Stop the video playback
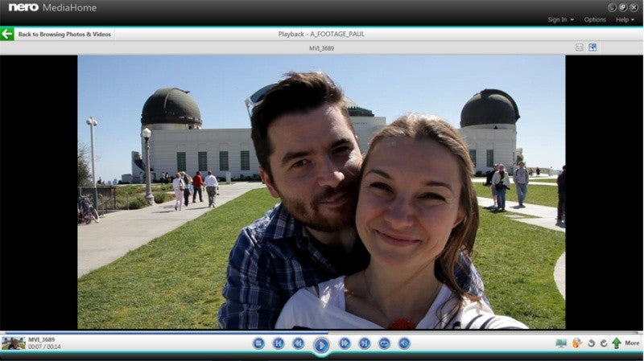This screenshot has height=361, width=644. 258,343
